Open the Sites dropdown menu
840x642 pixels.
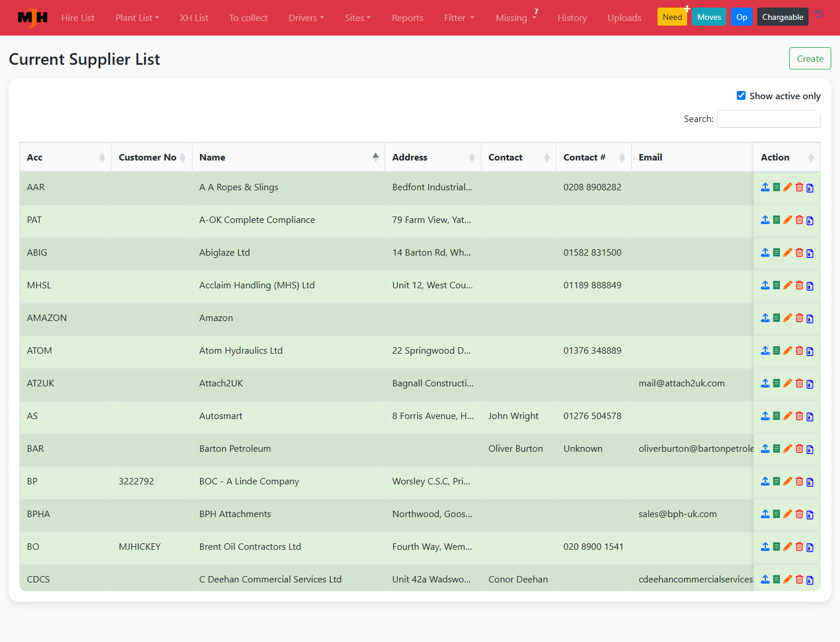pyautogui.click(x=358, y=18)
